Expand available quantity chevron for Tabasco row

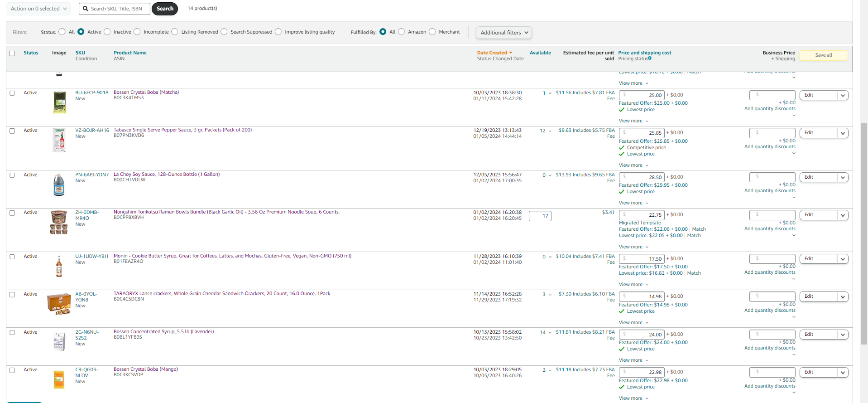click(x=550, y=131)
